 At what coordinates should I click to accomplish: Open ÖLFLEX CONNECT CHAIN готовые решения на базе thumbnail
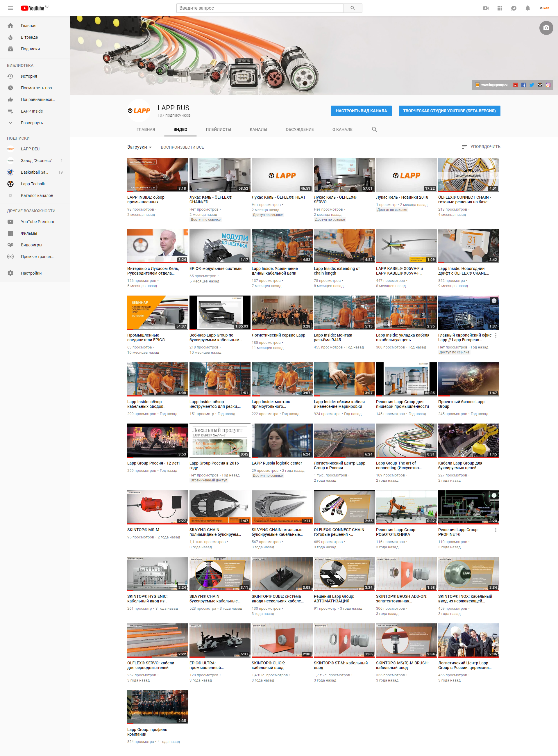point(468,175)
